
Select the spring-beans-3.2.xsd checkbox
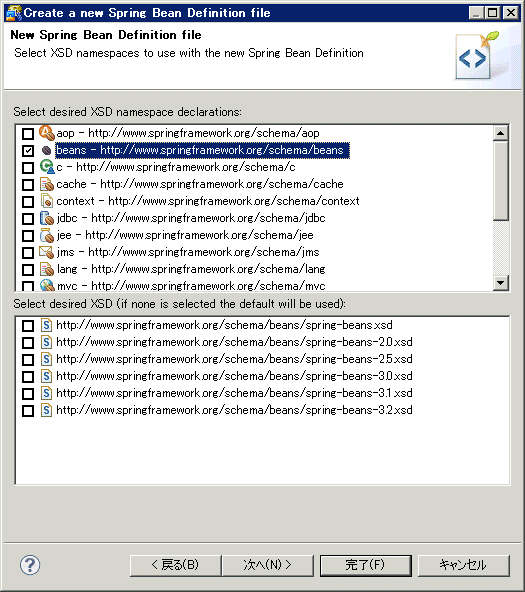pos(28,411)
